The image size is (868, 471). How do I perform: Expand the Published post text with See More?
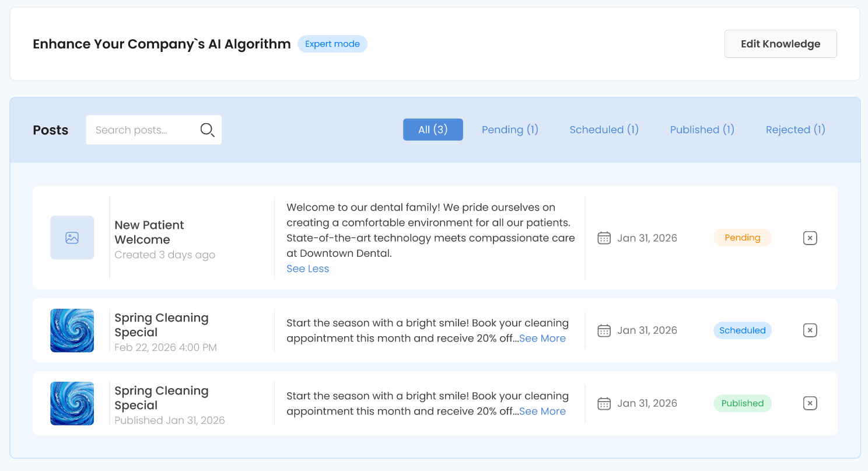pos(542,411)
